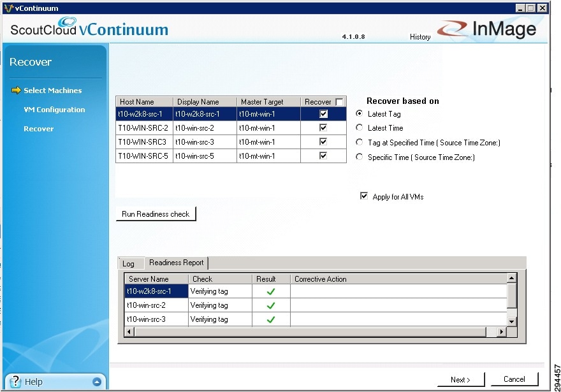Viewport: 561px width, 392px height.
Task: Click the Display Name column header
Action: coord(205,102)
